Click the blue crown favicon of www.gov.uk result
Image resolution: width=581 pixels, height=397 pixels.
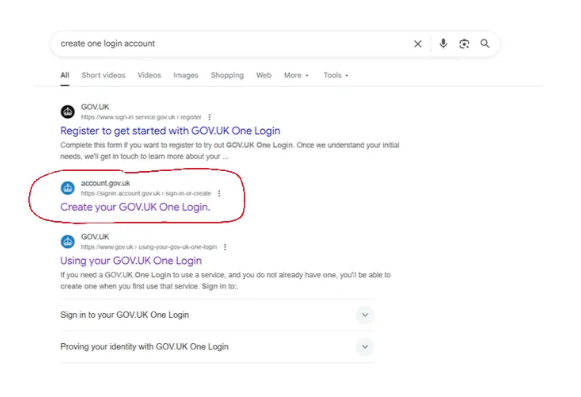click(x=67, y=242)
